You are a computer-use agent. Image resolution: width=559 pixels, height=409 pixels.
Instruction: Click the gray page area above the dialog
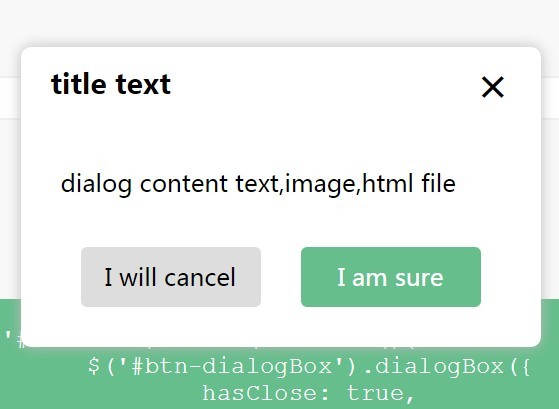(x=280, y=22)
